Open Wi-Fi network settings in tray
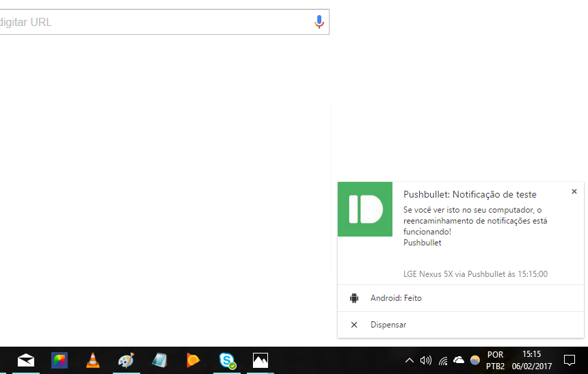 443,361
